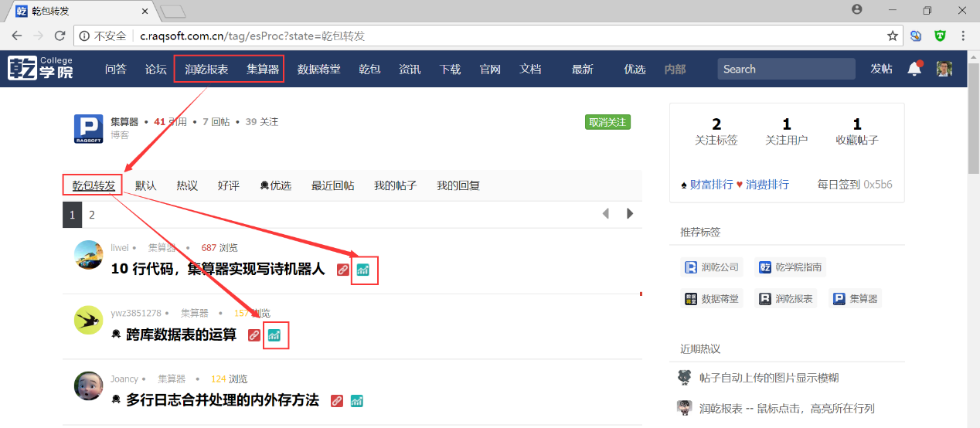Click the Search box in the navbar

pyautogui.click(x=786, y=69)
